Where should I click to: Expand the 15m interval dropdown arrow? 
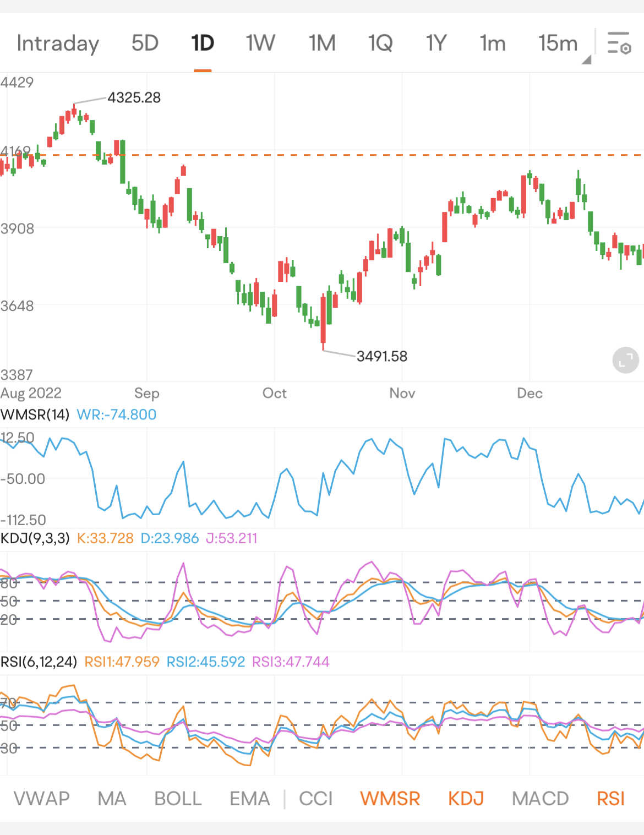click(x=586, y=59)
